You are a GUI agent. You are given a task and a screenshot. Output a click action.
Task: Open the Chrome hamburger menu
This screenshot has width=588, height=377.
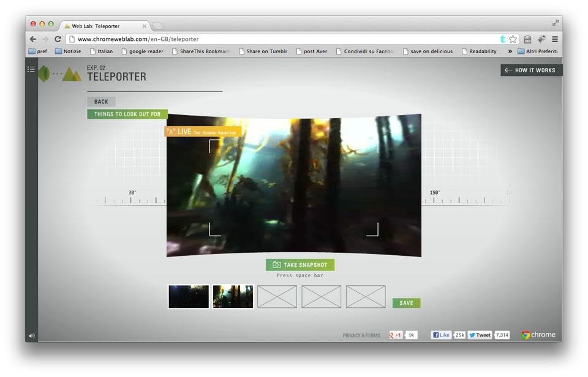(x=554, y=39)
